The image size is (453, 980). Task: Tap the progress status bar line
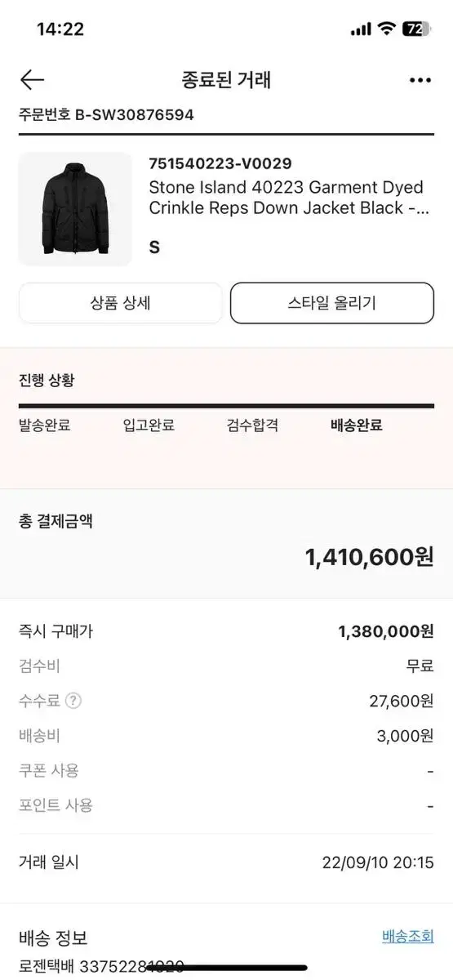point(226,406)
